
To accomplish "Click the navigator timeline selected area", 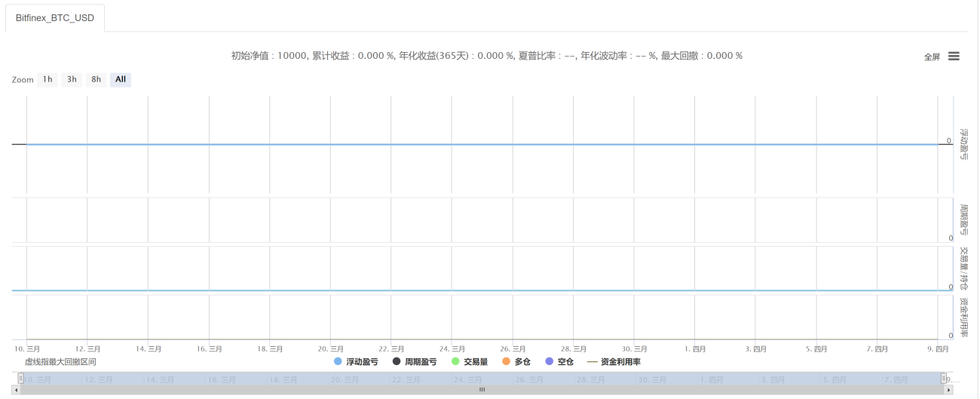I will (x=482, y=379).
